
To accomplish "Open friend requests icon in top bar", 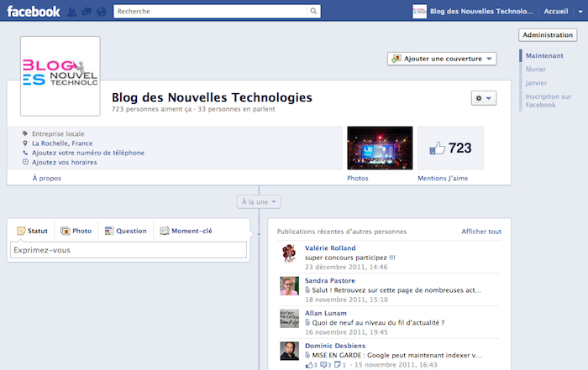I will tap(71, 12).
